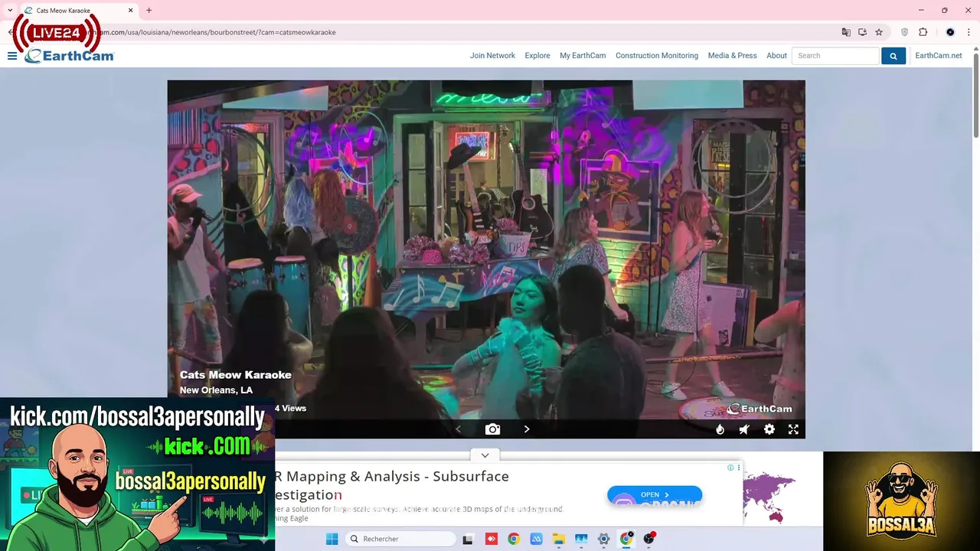Screen dimensions: 980x551
Task: Open the player settings gear
Action: point(769,429)
